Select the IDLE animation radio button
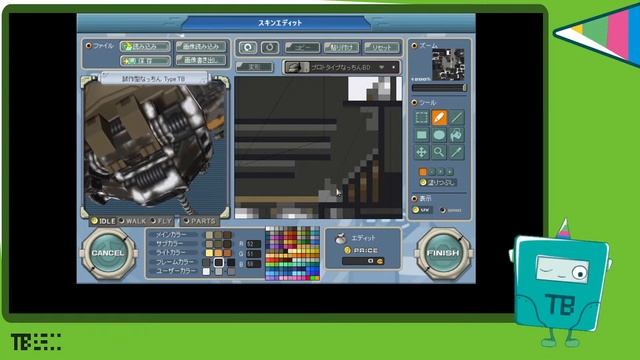 point(94,221)
